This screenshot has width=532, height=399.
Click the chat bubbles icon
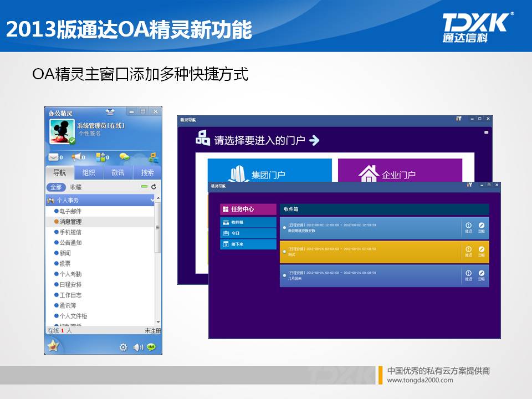(125, 157)
